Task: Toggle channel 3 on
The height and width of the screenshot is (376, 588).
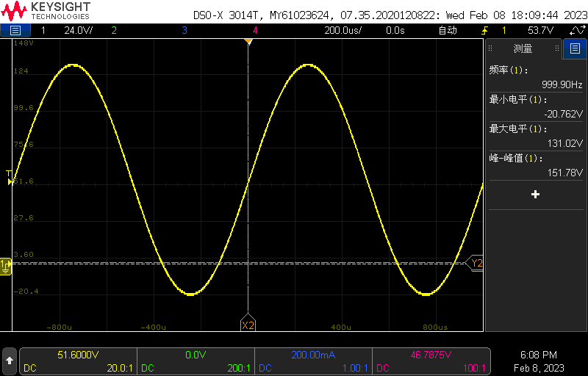Action: click(184, 30)
